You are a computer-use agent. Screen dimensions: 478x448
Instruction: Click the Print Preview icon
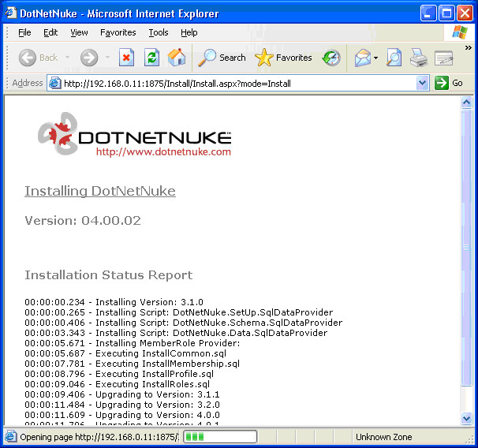[394, 58]
